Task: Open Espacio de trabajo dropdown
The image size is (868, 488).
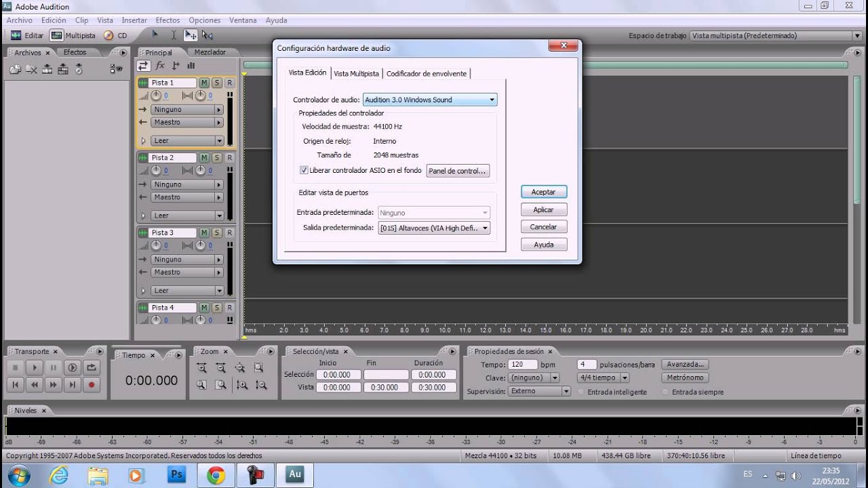Action: pos(776,35)
